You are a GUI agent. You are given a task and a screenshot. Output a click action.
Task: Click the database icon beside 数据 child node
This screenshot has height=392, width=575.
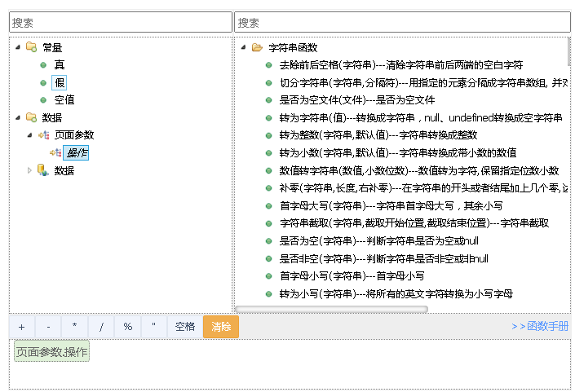(43, 170)
